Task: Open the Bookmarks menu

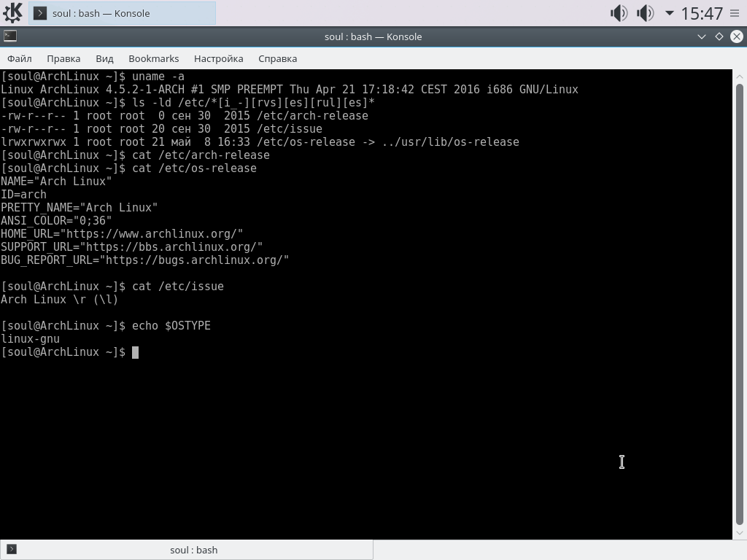Action: 153,58
